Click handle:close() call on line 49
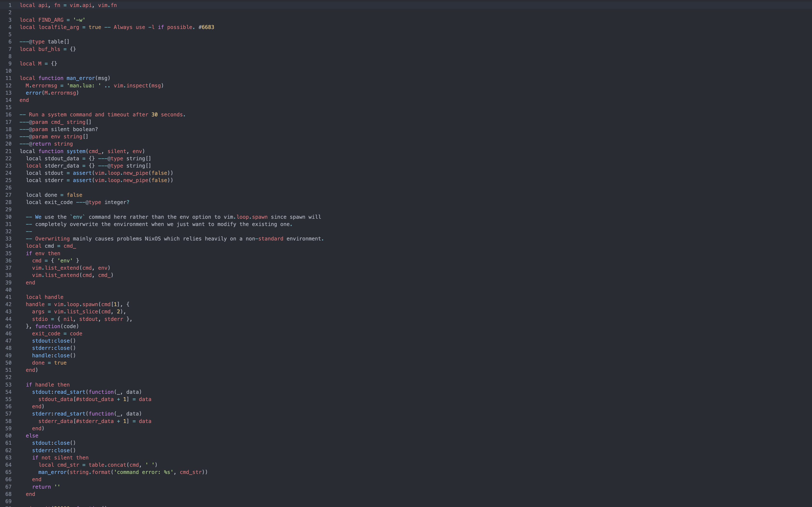The image size is (812, 507). [54, 355]
